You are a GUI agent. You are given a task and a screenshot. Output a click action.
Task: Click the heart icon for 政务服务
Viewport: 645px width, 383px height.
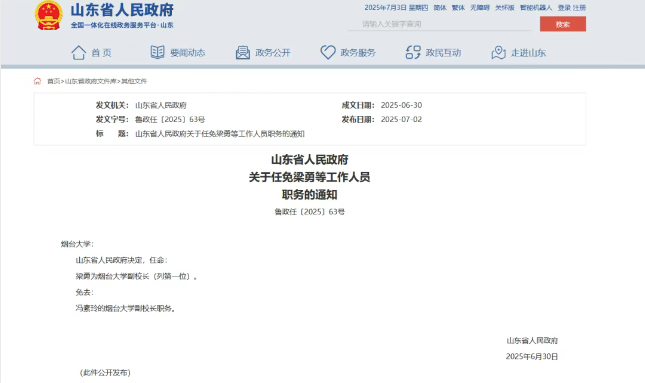[328, 52]
